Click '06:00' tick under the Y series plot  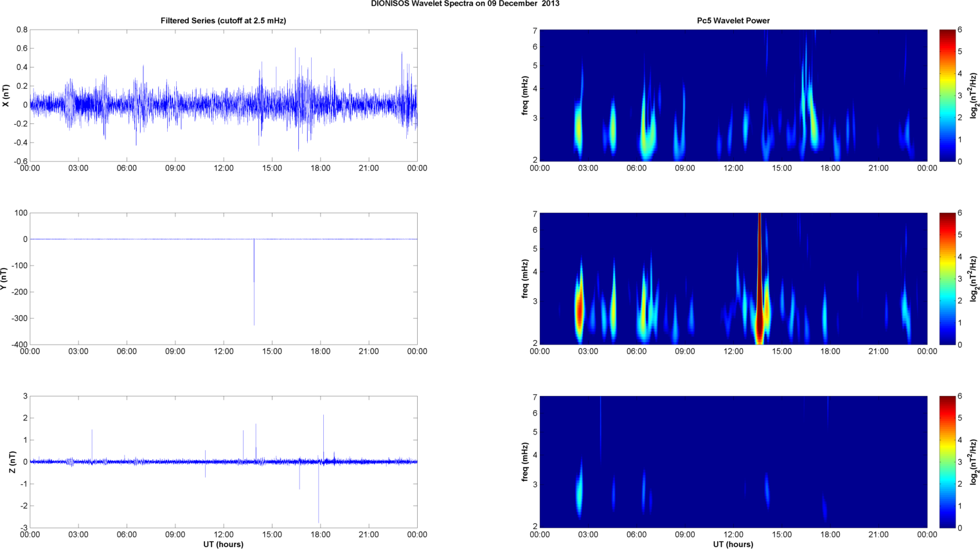click(x=127, y=351)
